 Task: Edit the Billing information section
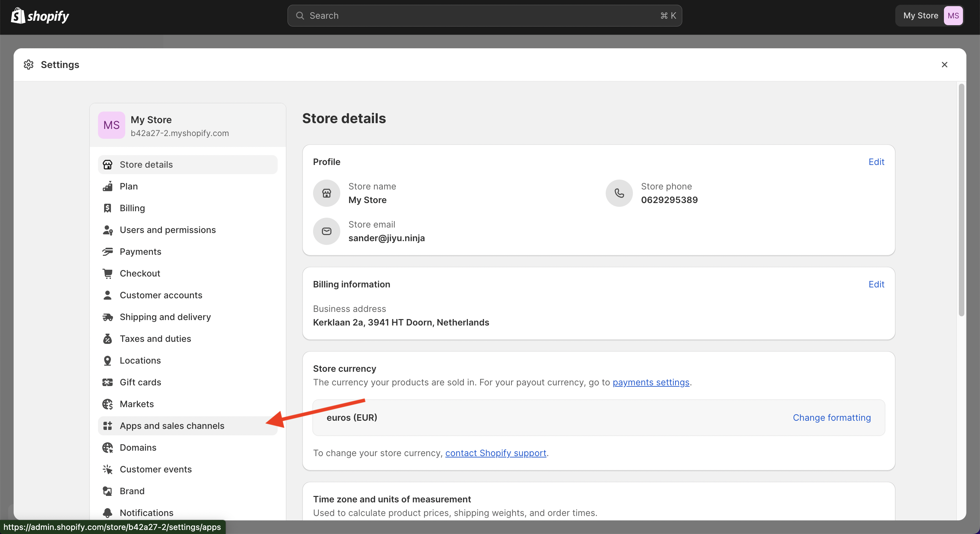coord(876,284)
